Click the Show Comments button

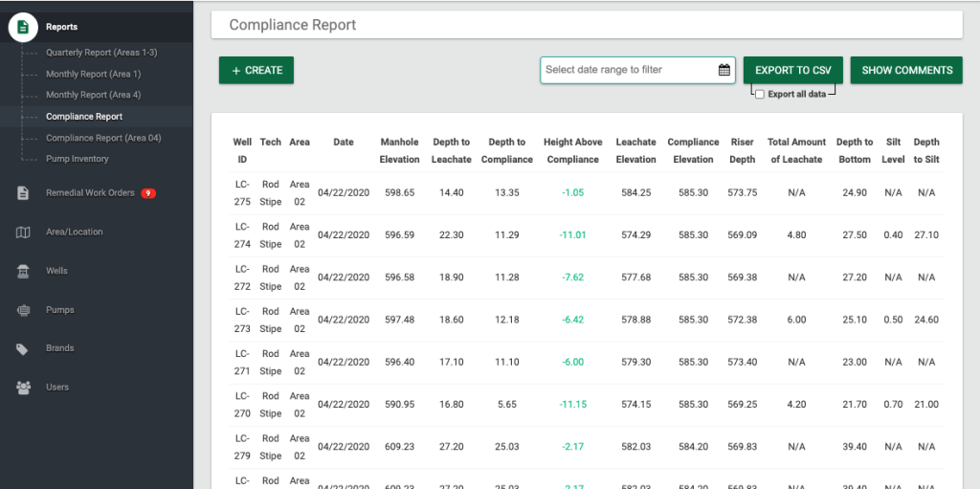point(906,70)
